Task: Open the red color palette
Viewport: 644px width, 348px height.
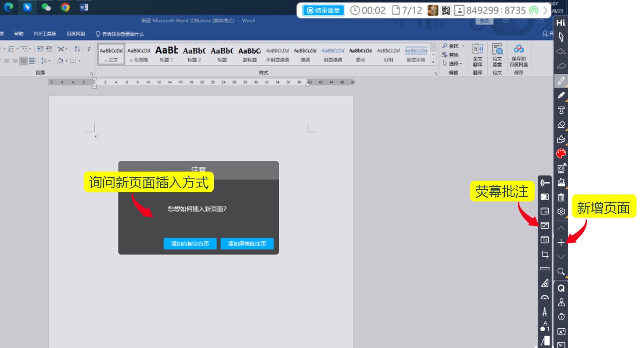Action: click(561, 154)
